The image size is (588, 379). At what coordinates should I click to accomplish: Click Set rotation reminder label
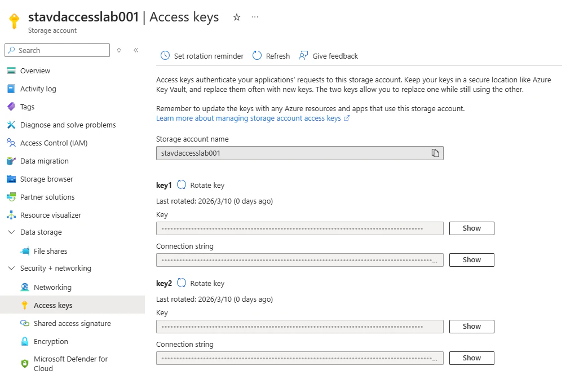tap(209, 56)
